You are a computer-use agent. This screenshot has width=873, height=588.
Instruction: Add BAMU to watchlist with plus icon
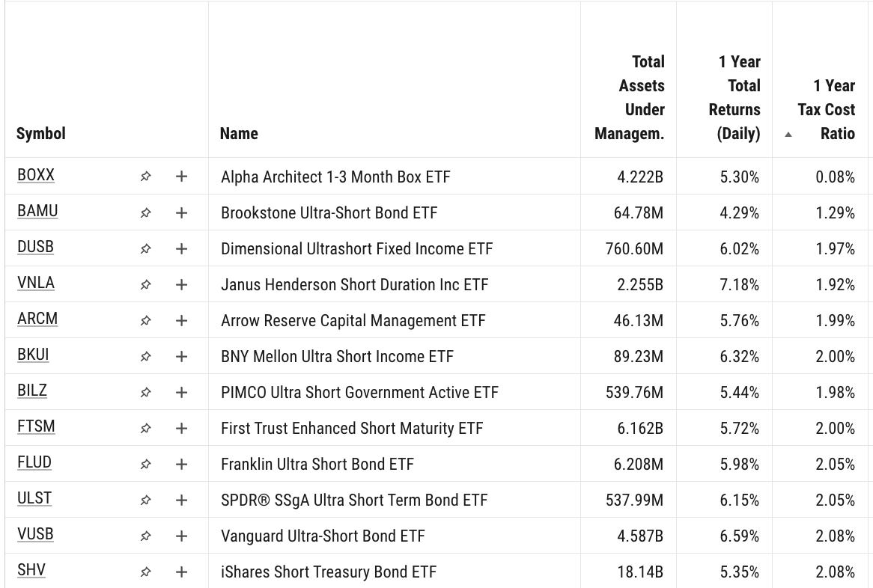pos(181,212)
